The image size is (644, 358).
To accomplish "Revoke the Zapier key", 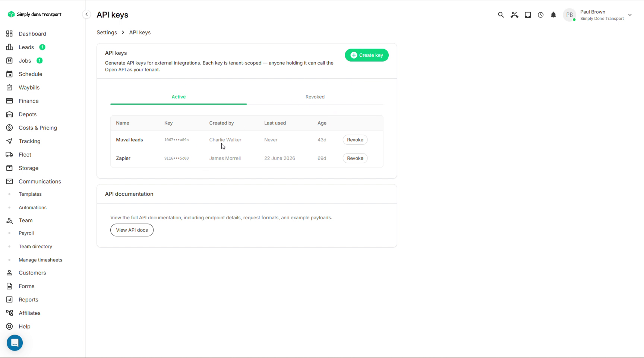I will pyautogui.click(x=355, y=158).
